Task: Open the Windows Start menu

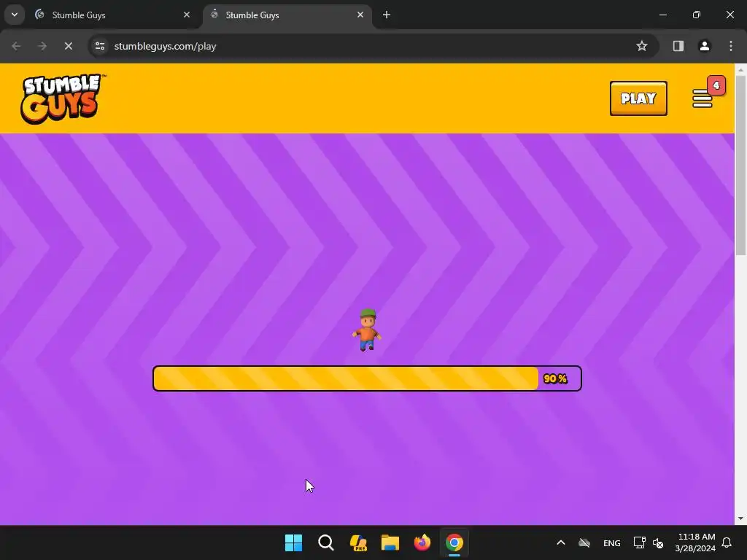Action: tap(293, 542)
